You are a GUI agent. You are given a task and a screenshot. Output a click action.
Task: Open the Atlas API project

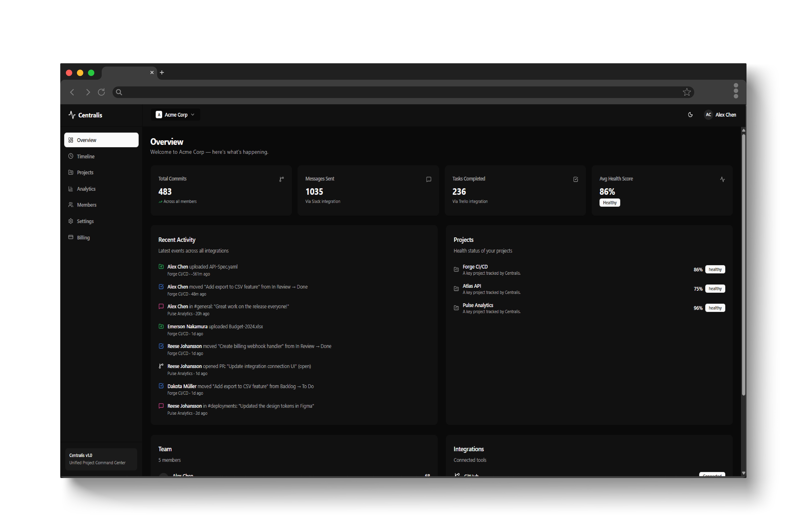point(589,289)
